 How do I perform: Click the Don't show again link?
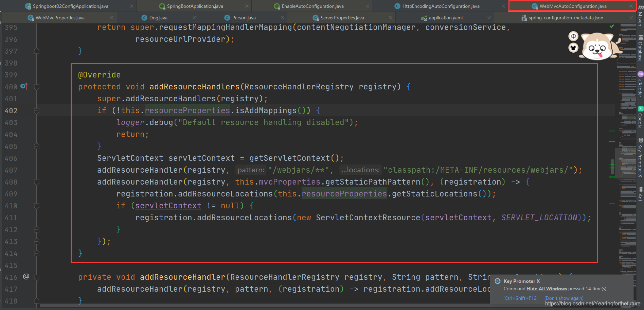click(564, 298)
